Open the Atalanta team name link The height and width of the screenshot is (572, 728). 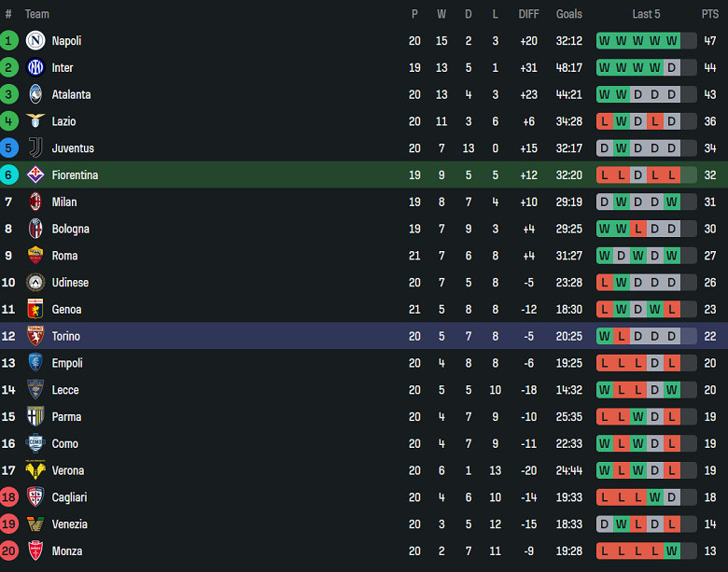click(71, 94)
